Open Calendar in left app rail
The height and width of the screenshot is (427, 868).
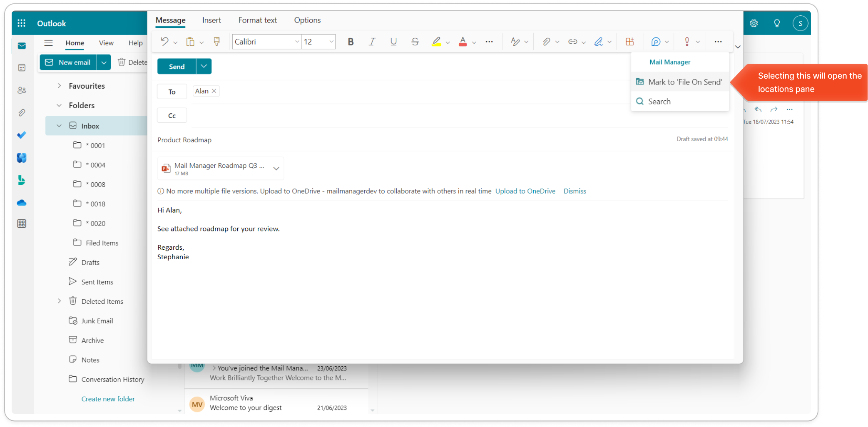(x=22, y=68)
